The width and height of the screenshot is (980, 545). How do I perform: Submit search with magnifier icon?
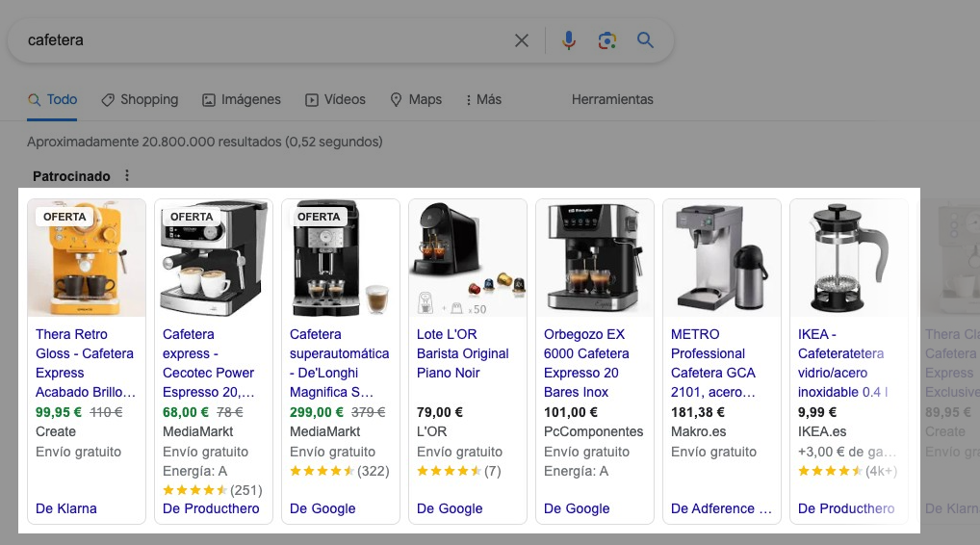(645, 40)
